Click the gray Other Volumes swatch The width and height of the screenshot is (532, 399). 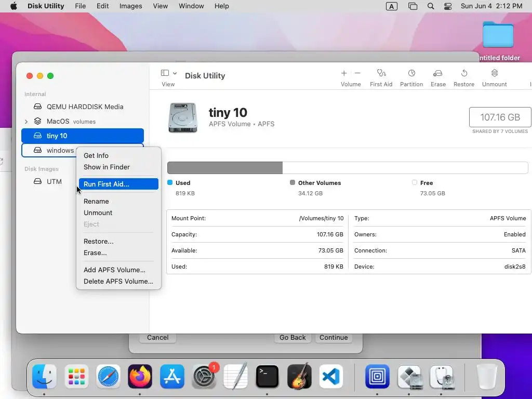(292, 182)
